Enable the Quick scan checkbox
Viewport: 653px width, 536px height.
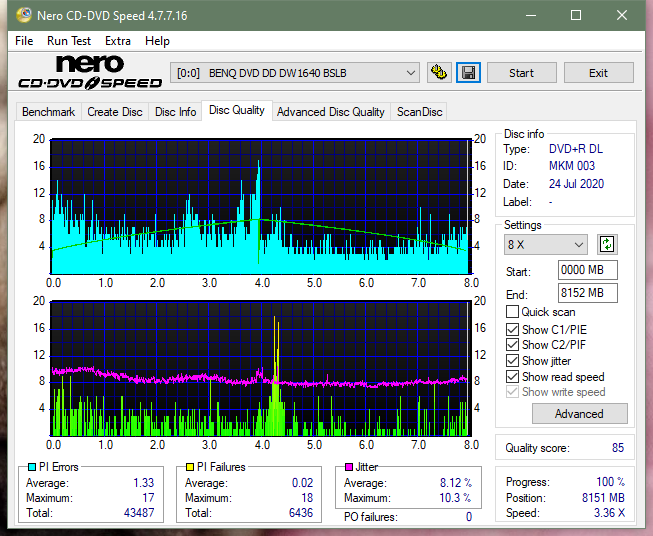point(512,312)
